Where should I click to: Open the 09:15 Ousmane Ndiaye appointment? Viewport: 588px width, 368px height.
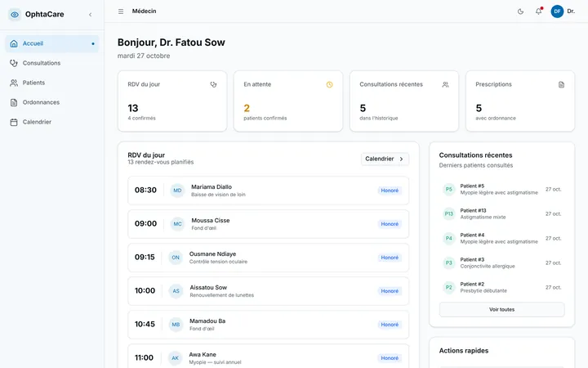point(268,258)
